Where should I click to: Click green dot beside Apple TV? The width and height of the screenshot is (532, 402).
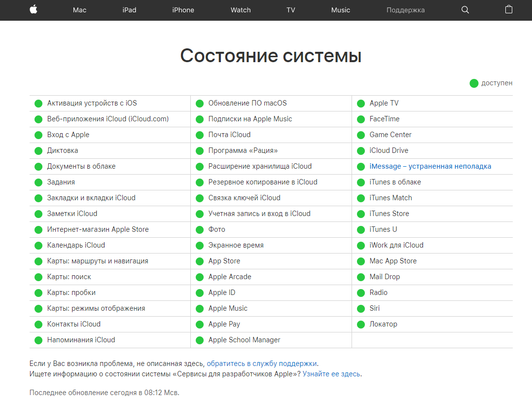point(360,104)
